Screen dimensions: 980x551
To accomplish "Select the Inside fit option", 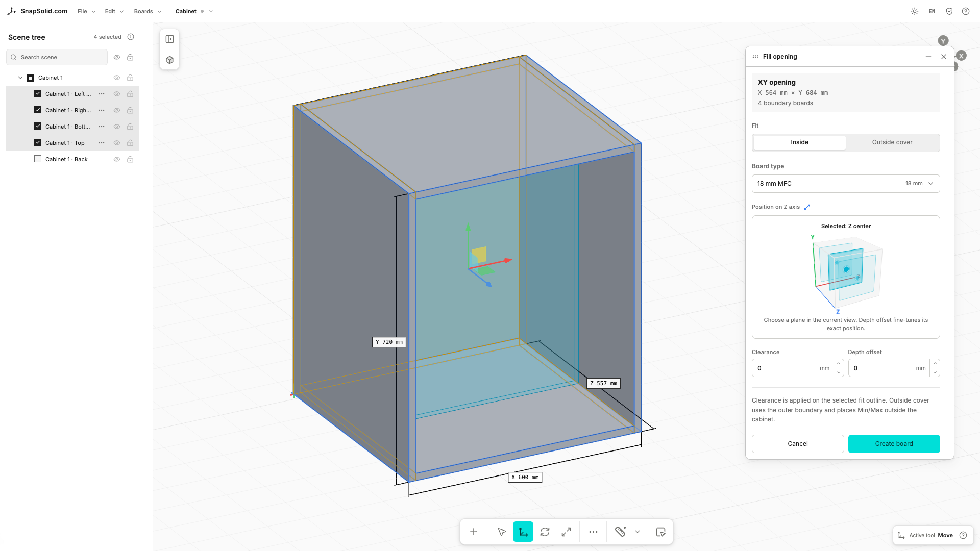I will click(799, 142).
